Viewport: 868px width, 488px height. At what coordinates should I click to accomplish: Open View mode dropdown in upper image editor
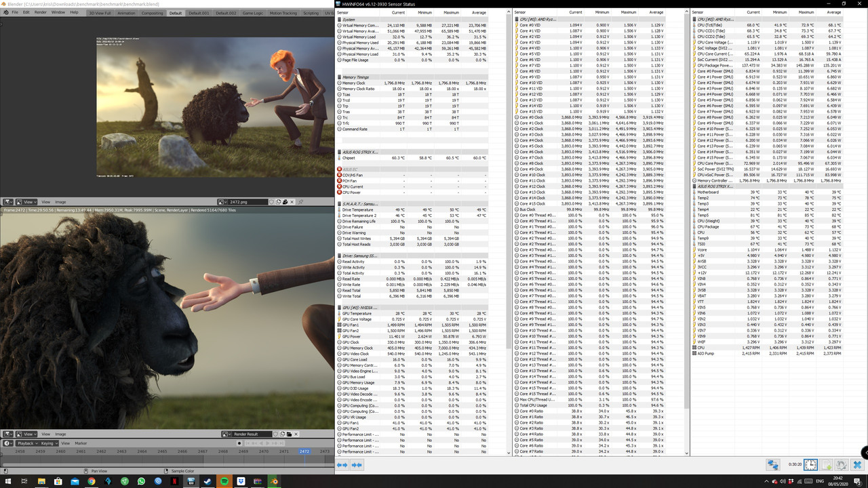[x=26, y=202]
